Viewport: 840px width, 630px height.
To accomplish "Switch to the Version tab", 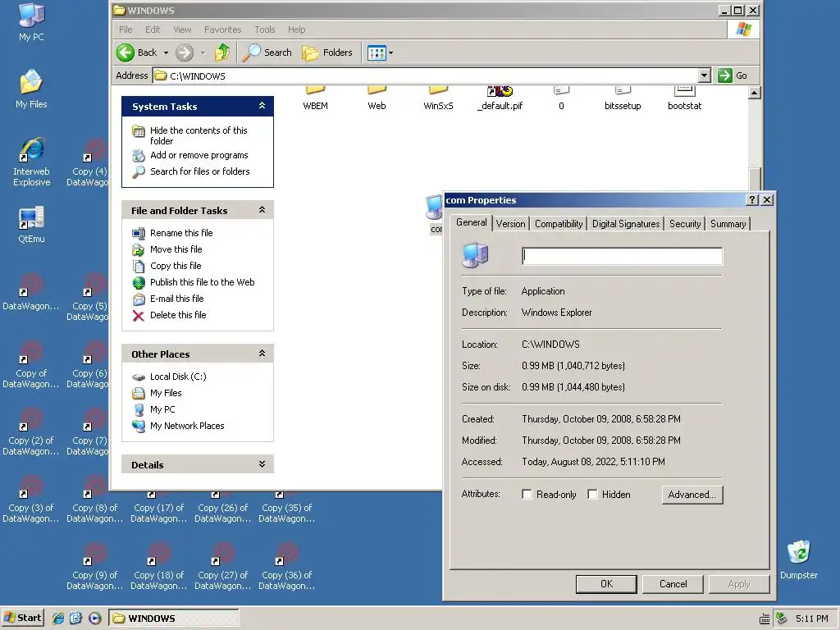I will click(510, 224).
